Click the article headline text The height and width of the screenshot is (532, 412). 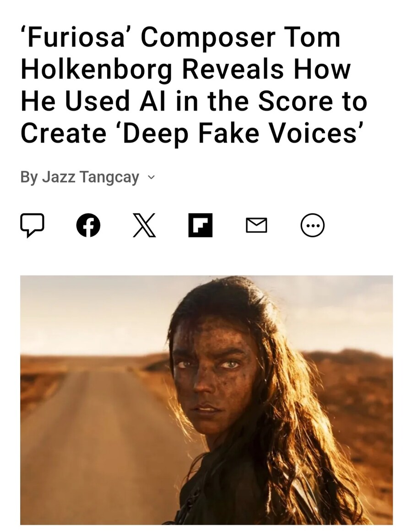click(194, 85)
